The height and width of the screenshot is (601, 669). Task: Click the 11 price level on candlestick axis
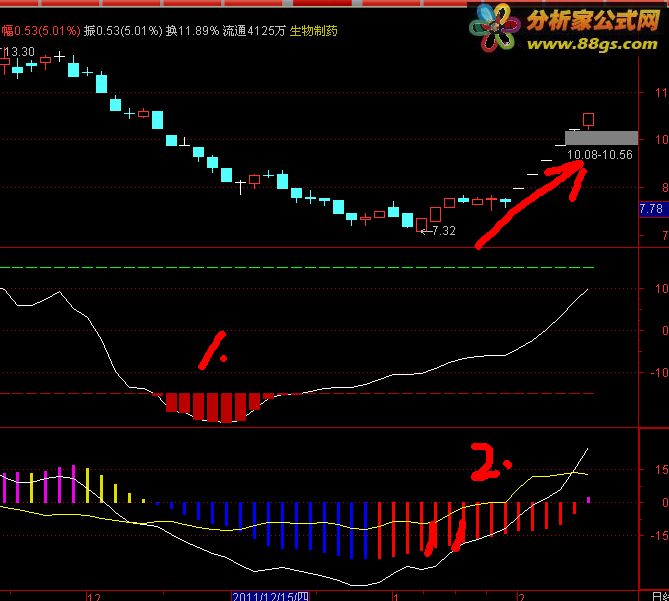coord(662,93)
